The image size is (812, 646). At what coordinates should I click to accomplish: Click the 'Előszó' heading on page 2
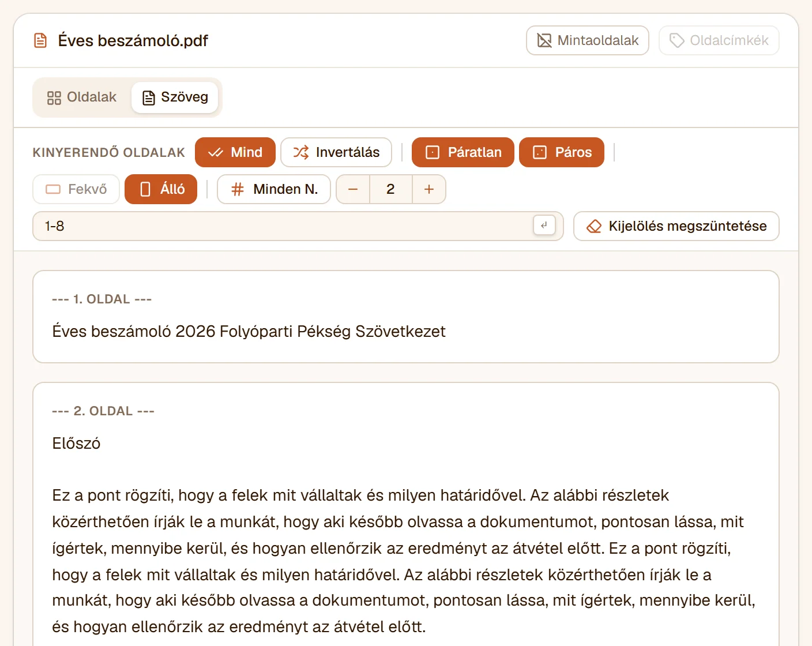pyautogui.click(x=76, y=444)
